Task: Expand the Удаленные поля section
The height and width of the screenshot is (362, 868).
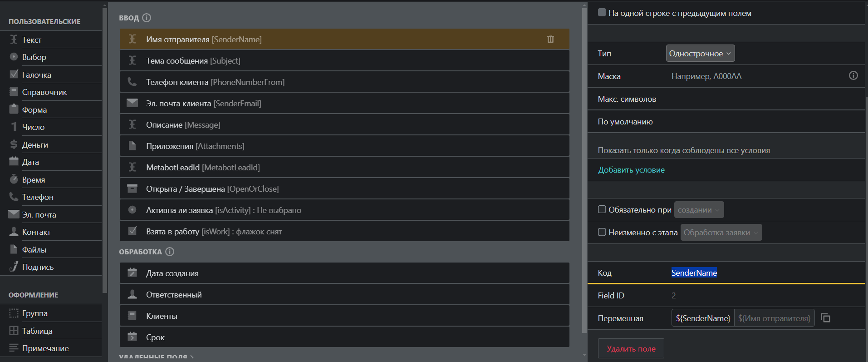Action: click(156, 357)
